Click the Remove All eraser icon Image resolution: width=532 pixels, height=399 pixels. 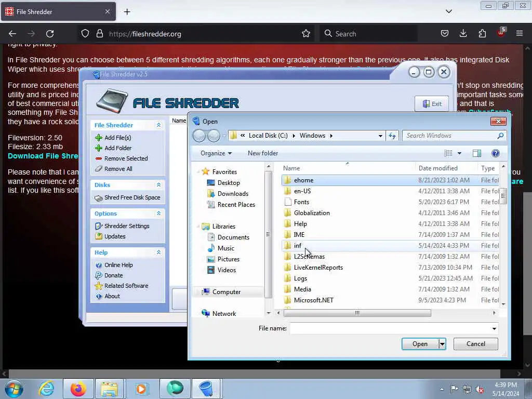(x=99, y=169)
